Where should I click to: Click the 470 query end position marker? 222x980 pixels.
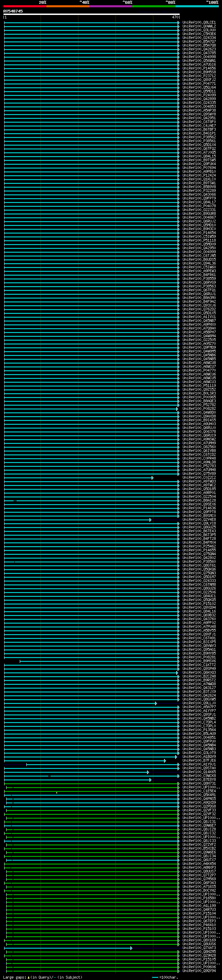(175, 17)
